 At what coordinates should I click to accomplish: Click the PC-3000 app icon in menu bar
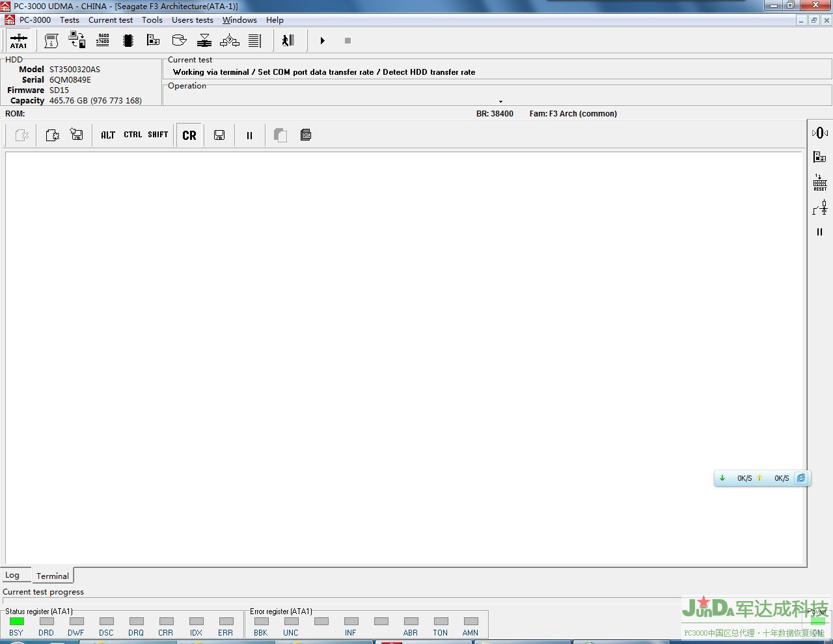(9, 20)
